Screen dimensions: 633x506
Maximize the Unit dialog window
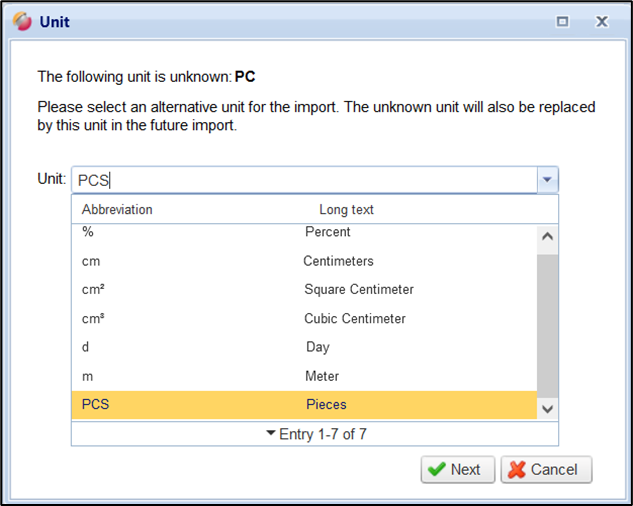[x=562, y=21]
